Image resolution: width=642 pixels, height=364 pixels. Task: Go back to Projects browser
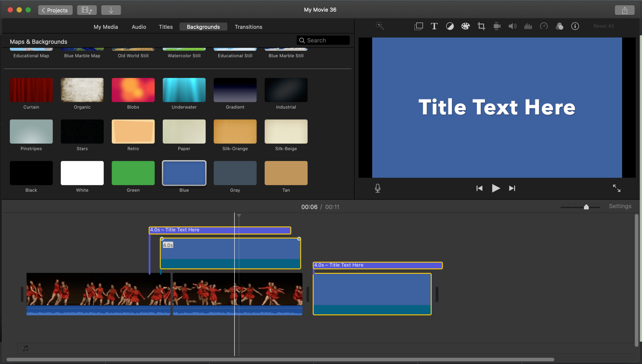coord(55,10)
